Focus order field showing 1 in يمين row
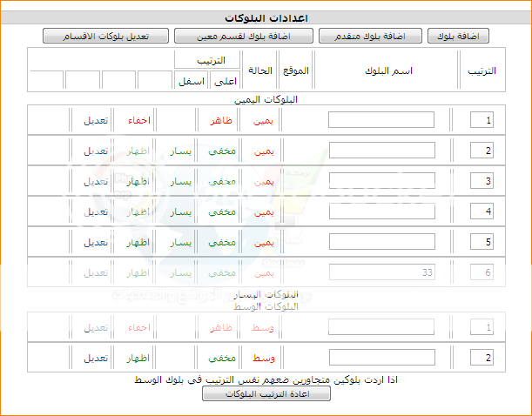The image size is (532, 416). point(481,120)
